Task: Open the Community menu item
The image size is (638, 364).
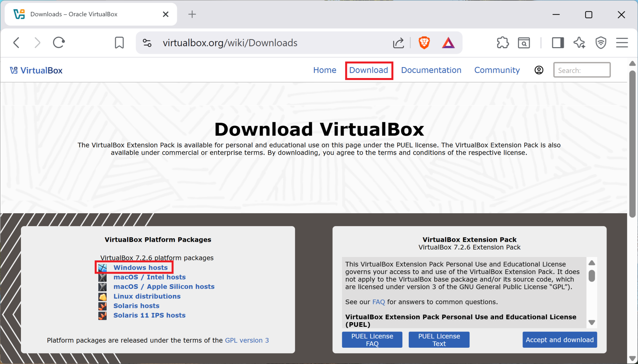Action: (x=497, y=70)
